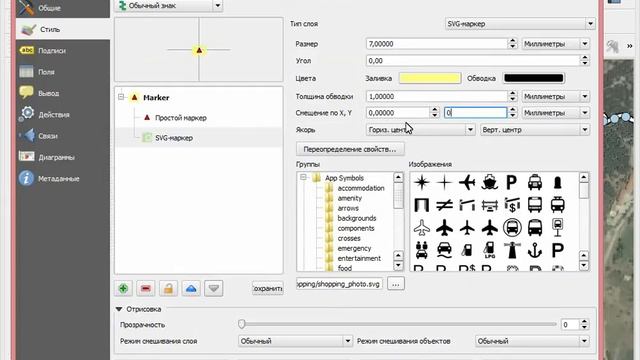Open the Обводка black outline color
Screen dimensions: 640x360
(533, 78)
